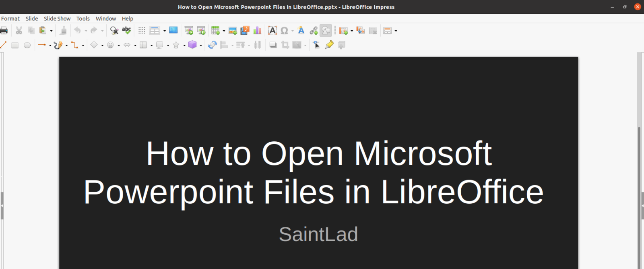The width and height of the screenshot is (644, 269).
Task: Toggle the Show Draw Functions shapes button
Action: click(x=326, y=31)
